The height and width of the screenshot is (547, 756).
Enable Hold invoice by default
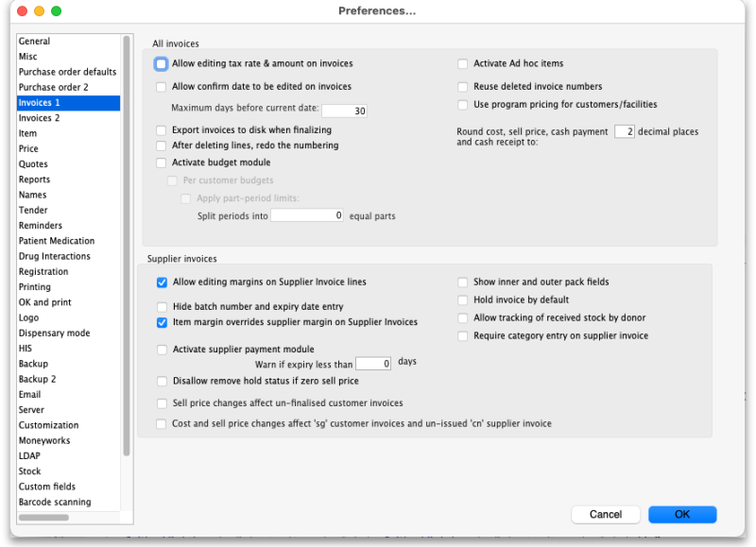pos(462,299)
